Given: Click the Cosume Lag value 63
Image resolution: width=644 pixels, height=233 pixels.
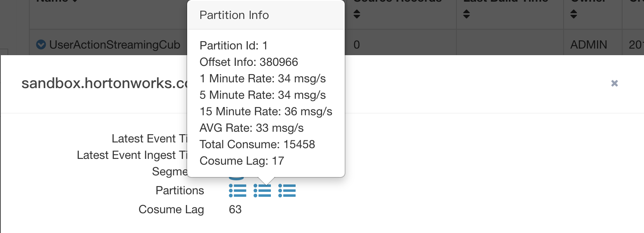Looking at the screenshot, I should 235,210.
